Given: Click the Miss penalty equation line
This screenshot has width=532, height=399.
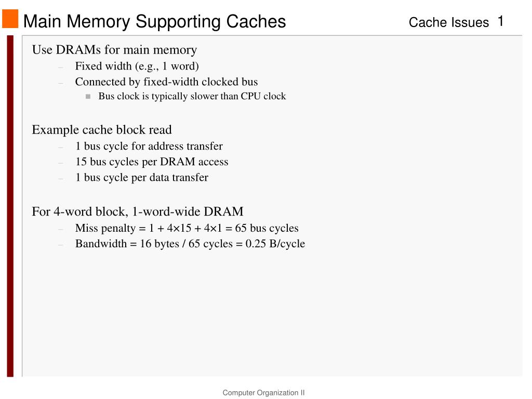Looking at the screenshot, I should pos(187,228).
